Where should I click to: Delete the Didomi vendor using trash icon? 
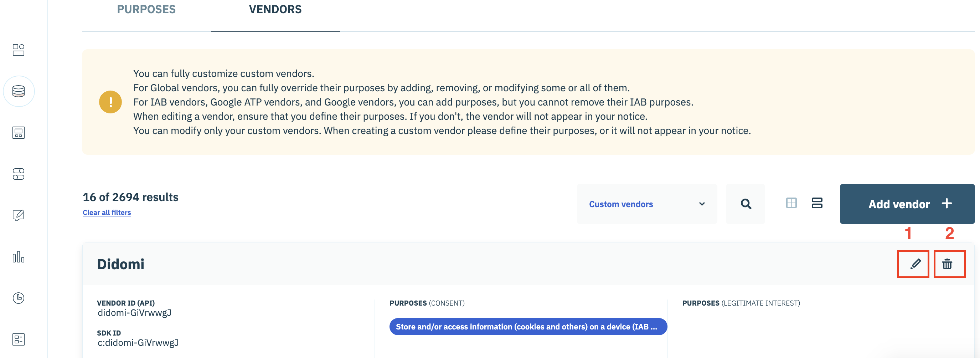[x=947, y=264]
